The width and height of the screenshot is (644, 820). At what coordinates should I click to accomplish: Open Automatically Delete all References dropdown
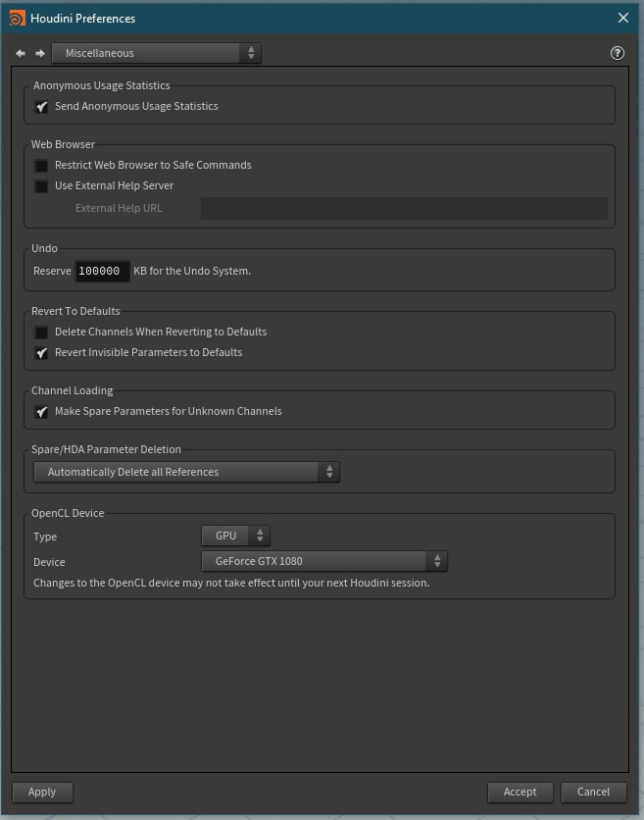click(x=186, y=472)
